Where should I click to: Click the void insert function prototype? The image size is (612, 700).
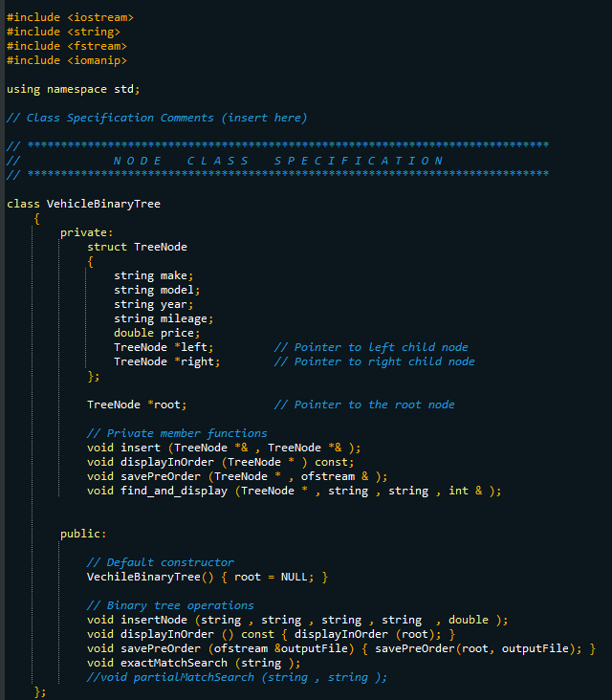pyautogui.click(x=224, y=448)
